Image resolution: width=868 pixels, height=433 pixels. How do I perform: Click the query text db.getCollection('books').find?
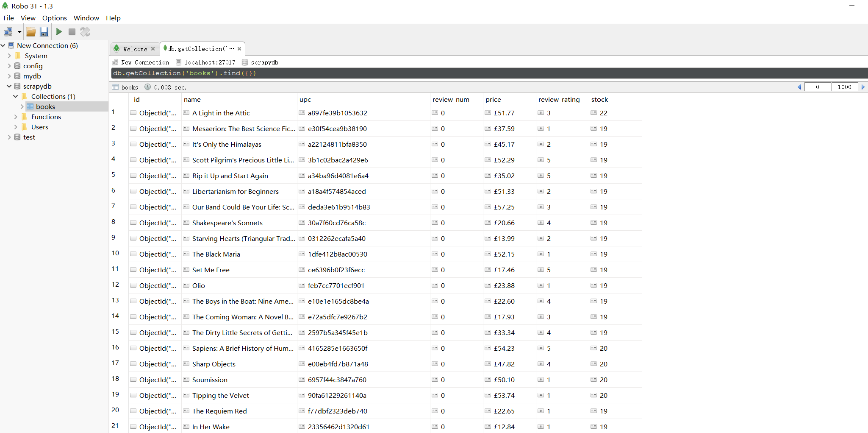coord(184,73)
